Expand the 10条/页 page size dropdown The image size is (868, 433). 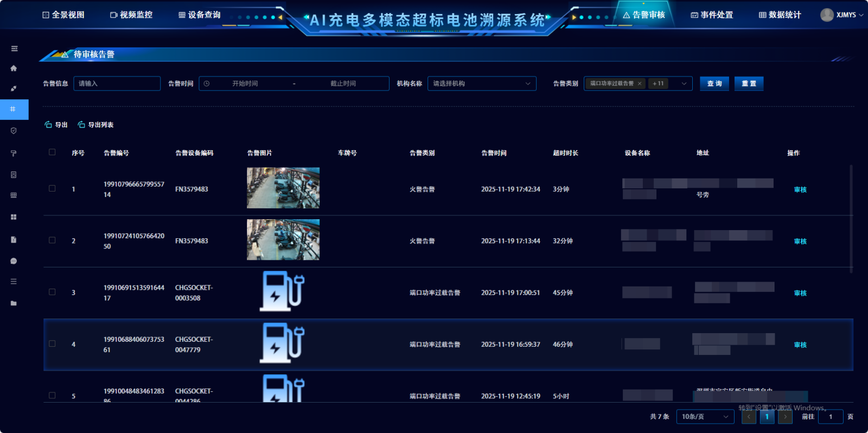coord(705,417)
